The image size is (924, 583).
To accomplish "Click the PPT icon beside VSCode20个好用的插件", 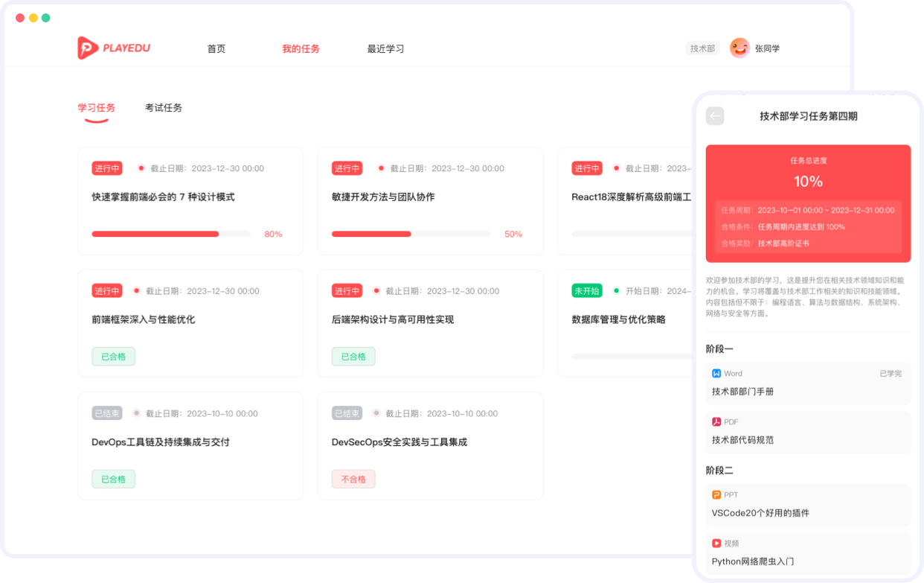I will [x=718, y=494].
